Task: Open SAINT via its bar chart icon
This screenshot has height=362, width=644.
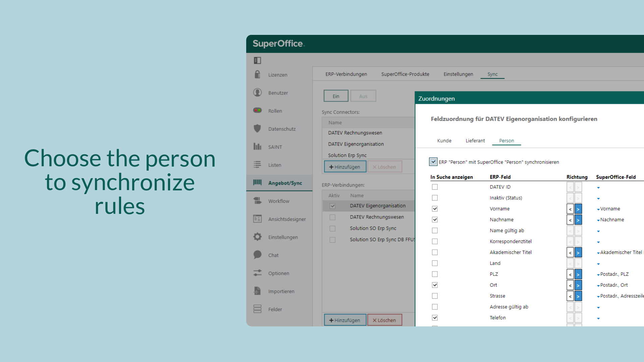Action: tap(257, 146)
